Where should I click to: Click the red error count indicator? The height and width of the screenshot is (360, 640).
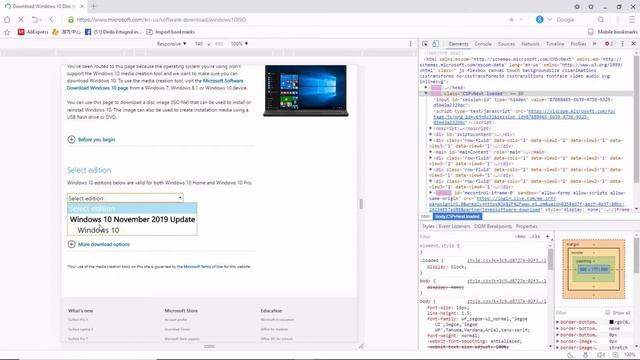609,44
